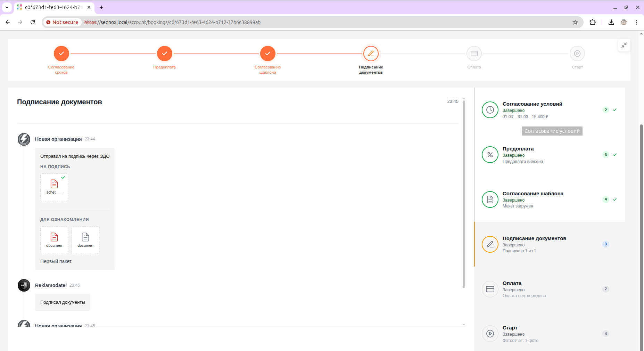The height and width of the screenshot is (351, 644).
Task: Click the play icon of Старт stage
Action: (x=490, y=334)
